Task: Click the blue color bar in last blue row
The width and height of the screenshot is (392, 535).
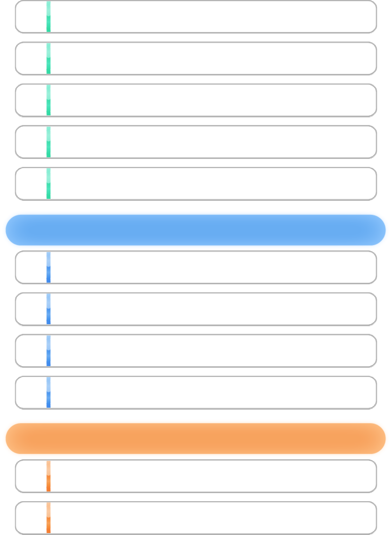Action: pos(48,393)
